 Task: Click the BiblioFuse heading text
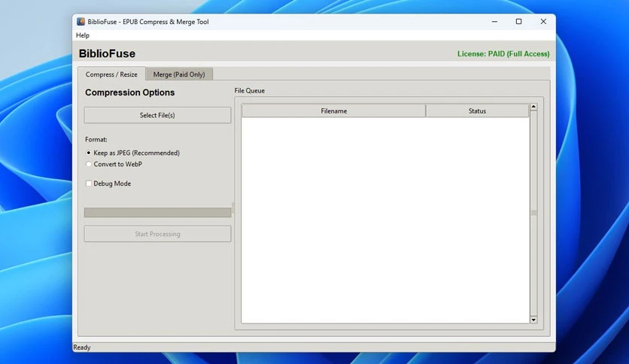click(x=107, y=53)
